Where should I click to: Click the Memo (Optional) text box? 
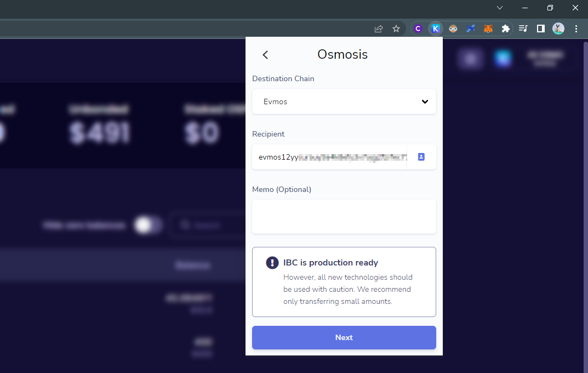(x=344, y=217)
